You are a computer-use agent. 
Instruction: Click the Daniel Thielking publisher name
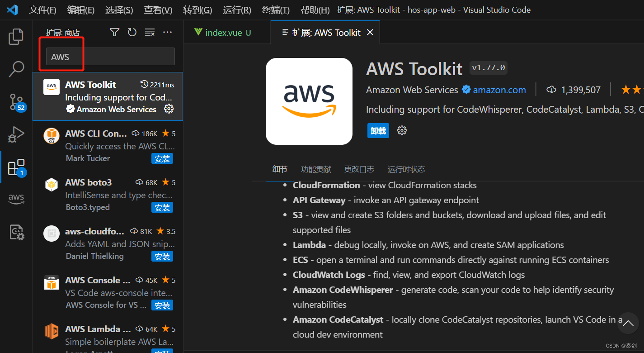[94, 256]
